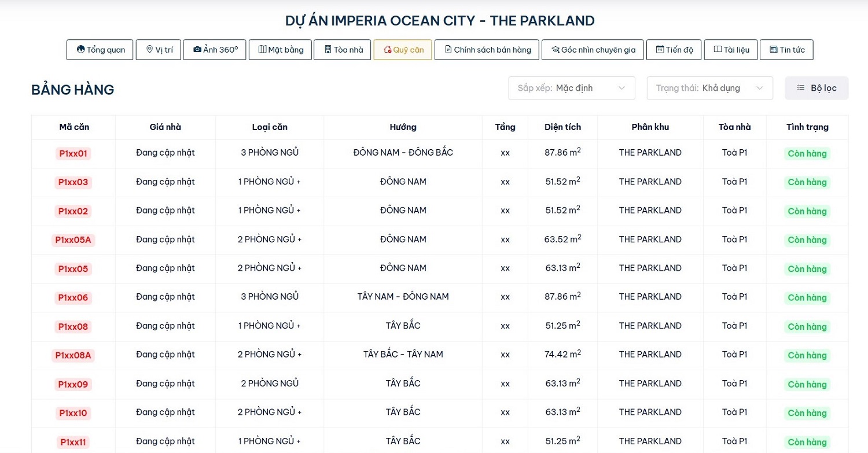
Task: Open unit P1xx05A details
Action: point(73,240)
